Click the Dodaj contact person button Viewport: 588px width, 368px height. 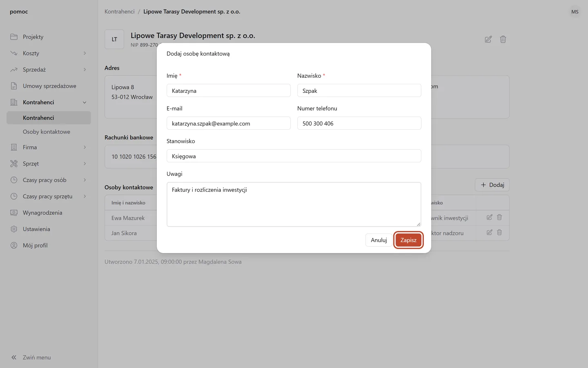pyautogui.click(x=492, y=185)
